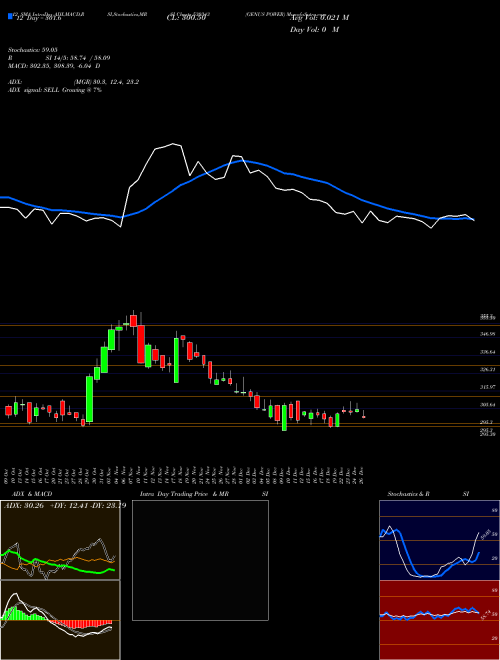
Task: Click the '(MGR) 30.3, 12.4, 23.2' ADX values
Action: pyautogui.click(x=106, y=82)
